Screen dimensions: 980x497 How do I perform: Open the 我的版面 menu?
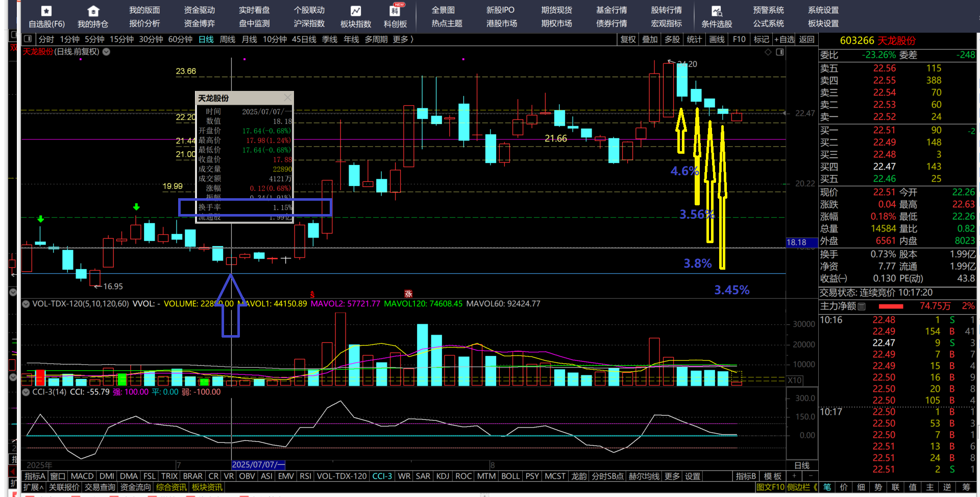tap(144, 10)
